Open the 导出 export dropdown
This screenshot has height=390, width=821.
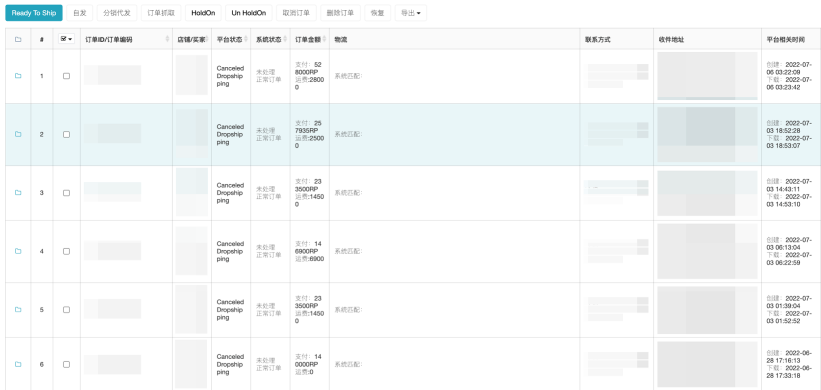410,13
